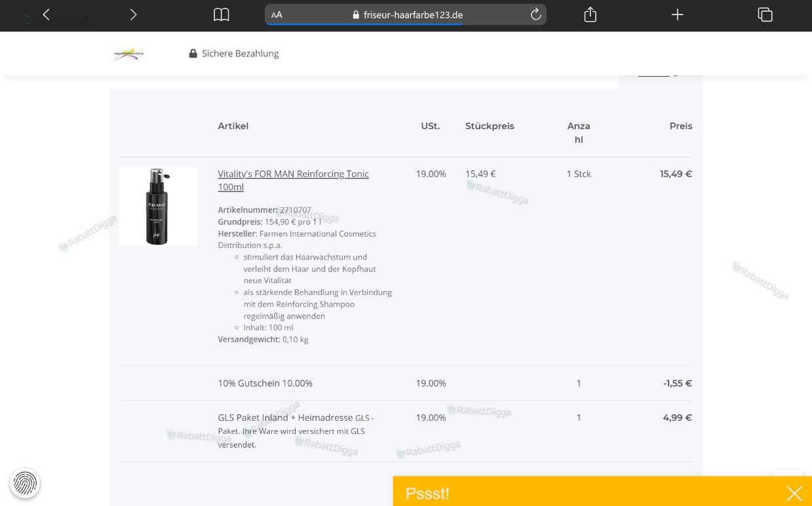812x506 pixels.
Task: Click the 10% Gutschein 10.00% row
Action: 405,383
